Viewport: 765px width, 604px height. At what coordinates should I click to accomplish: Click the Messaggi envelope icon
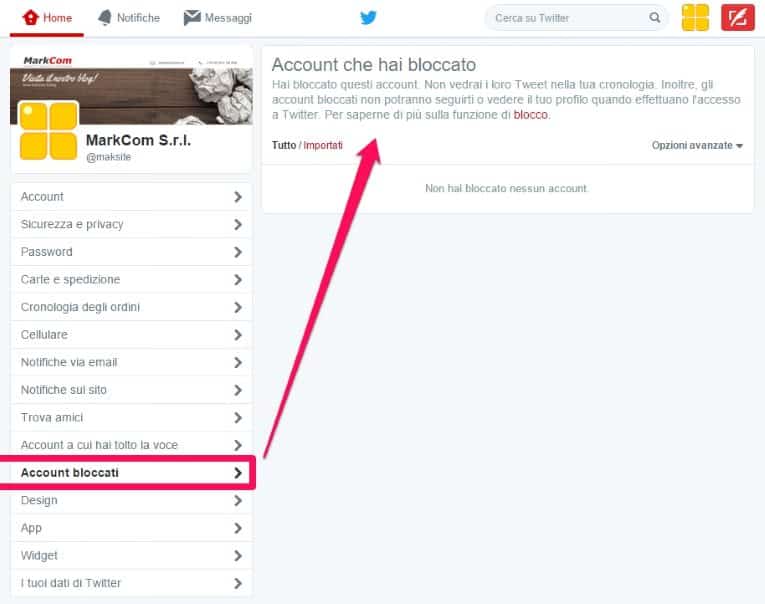point(192,18)
